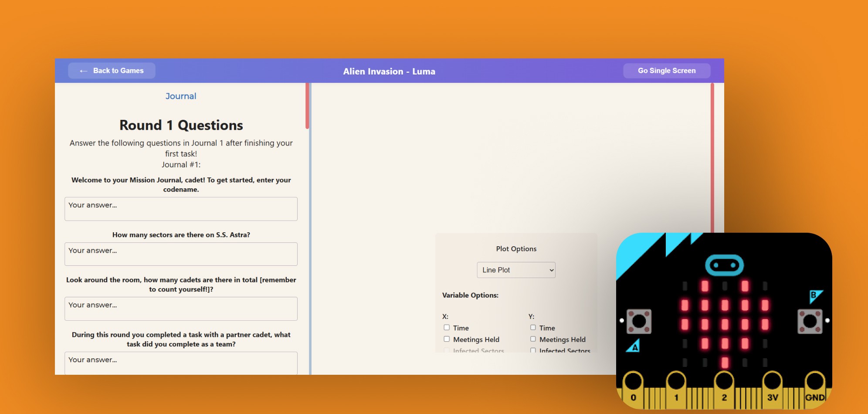Click the micro:bit LED matrix display
Image resolution: width=868 pixels, height=414 pixels.
725,324
